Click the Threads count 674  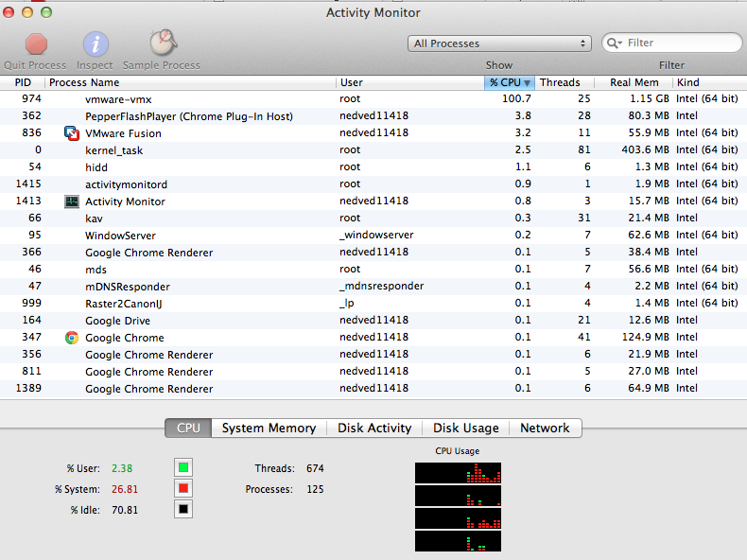[x=315, y=468]
